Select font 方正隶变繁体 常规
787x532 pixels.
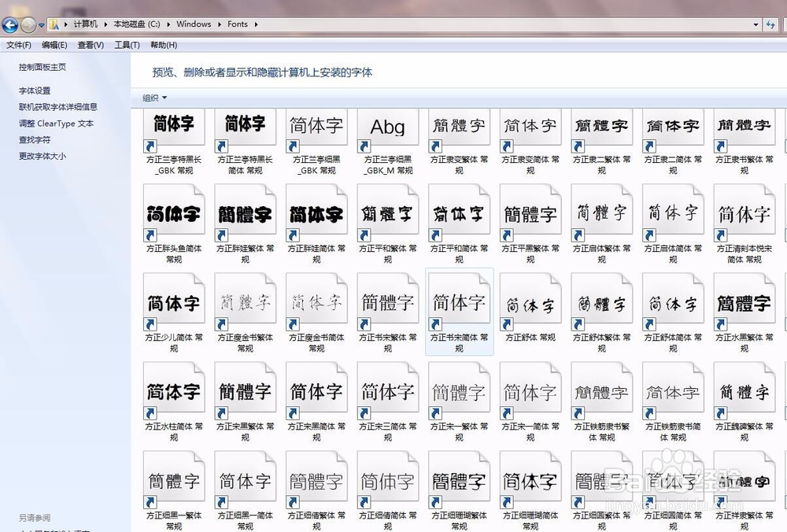click(x=459, y=142)
